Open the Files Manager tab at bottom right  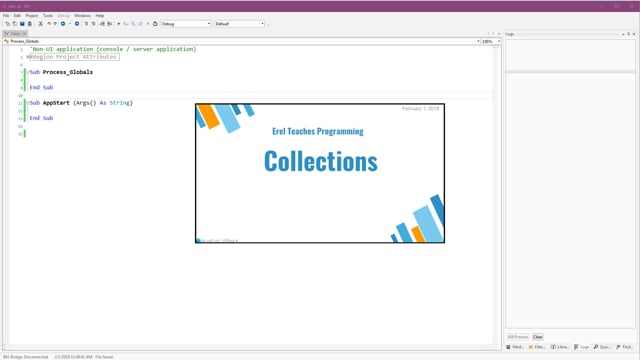pos(537,347)
